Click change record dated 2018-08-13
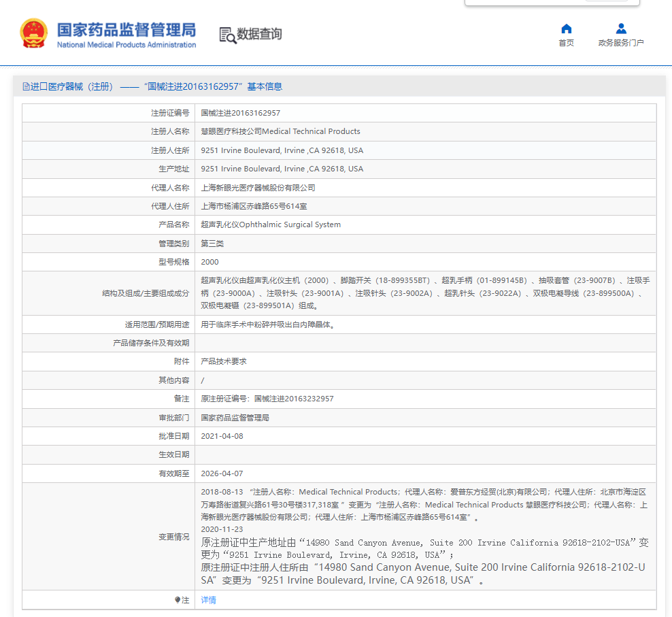This screenshot has width=672, height=617. click(x=424, y=504)
